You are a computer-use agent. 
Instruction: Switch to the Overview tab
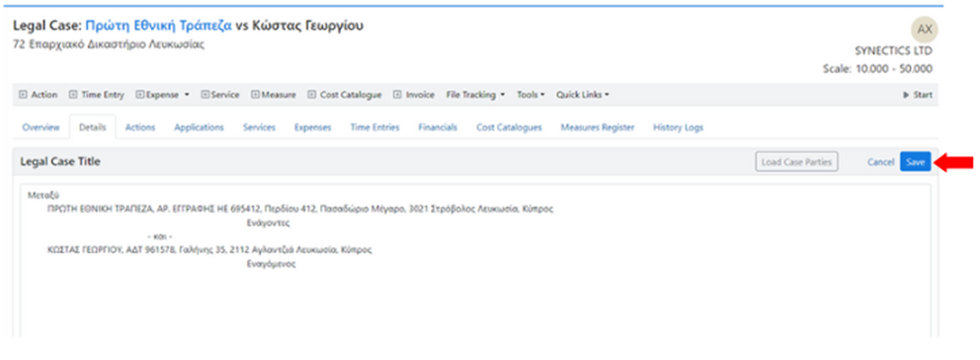pyautogui.click(x=41, y=128)
